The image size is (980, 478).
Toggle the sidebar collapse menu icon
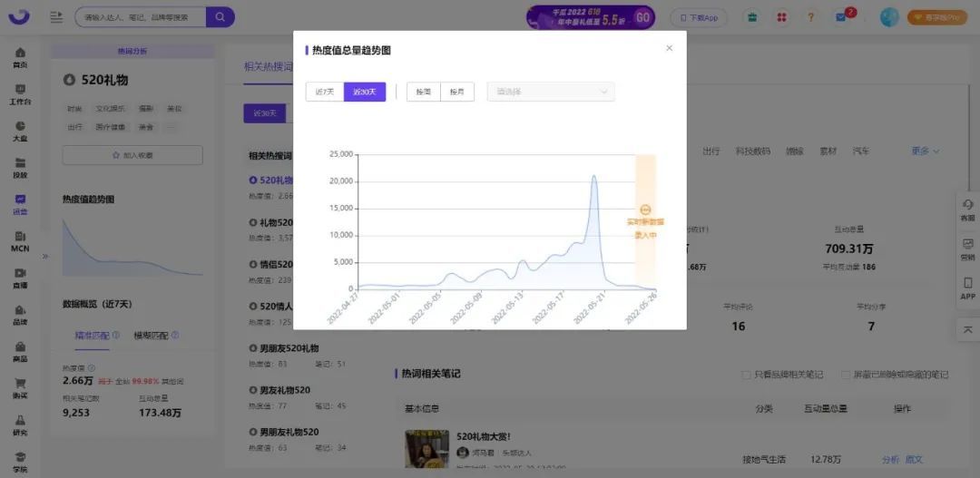(56, 17)
